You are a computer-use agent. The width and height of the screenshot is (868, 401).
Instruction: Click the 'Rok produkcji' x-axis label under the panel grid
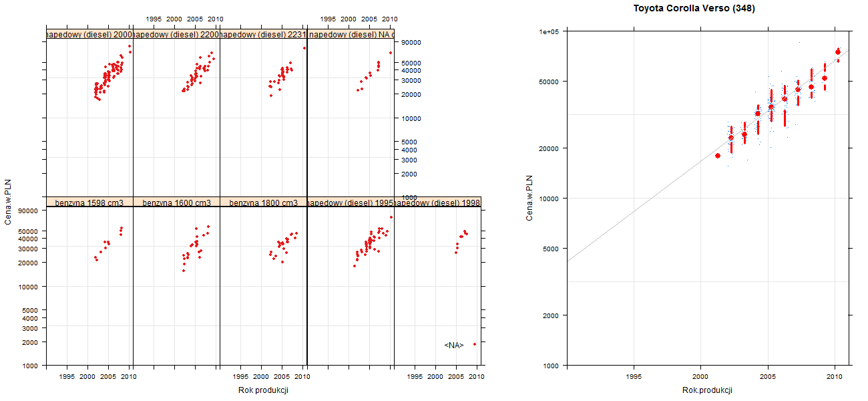(263, 390)
